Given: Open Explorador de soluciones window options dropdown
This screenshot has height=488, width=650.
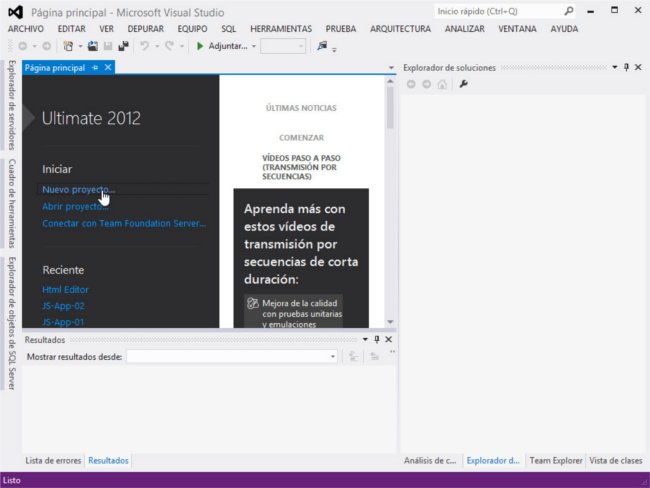Looking at the screenshot, I should (614, 67).
